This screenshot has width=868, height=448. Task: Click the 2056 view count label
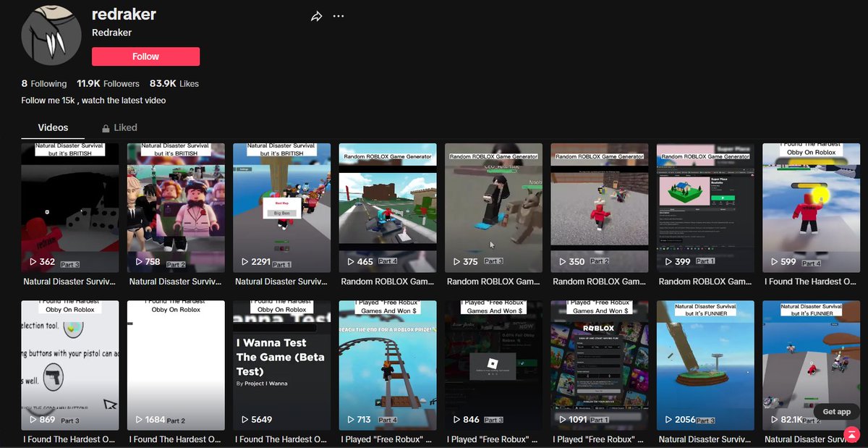click(685, 420)
